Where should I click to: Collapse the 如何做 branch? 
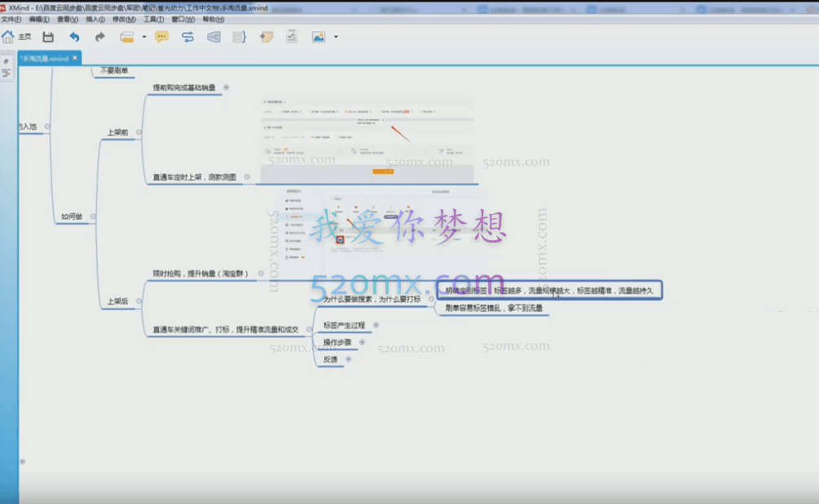(x=93, y=217)
